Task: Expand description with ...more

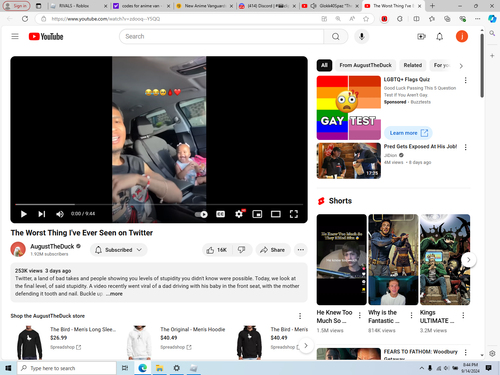Action: pos(114,294)
